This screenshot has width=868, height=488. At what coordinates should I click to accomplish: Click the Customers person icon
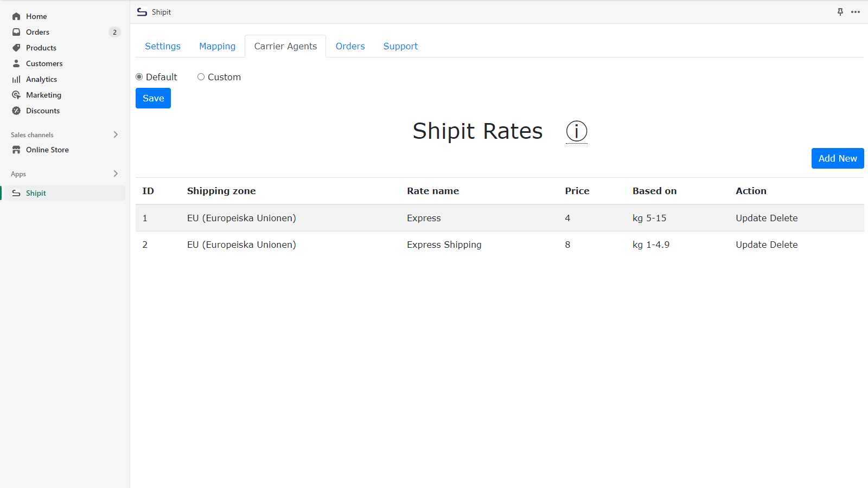click(x=16, y=63)
